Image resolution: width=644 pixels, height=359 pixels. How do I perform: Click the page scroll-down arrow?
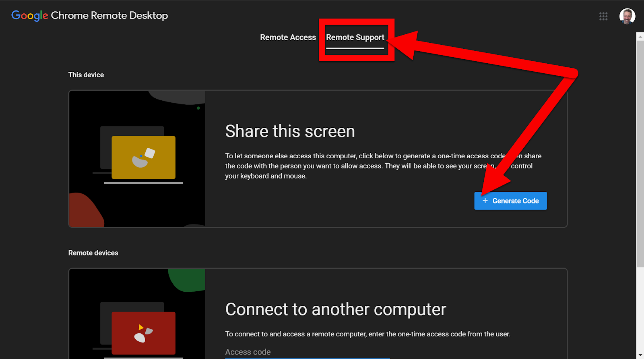tap(640, 355)
